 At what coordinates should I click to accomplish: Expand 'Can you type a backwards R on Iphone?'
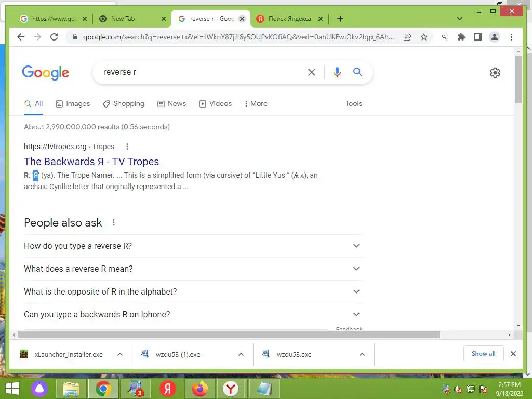193,314
